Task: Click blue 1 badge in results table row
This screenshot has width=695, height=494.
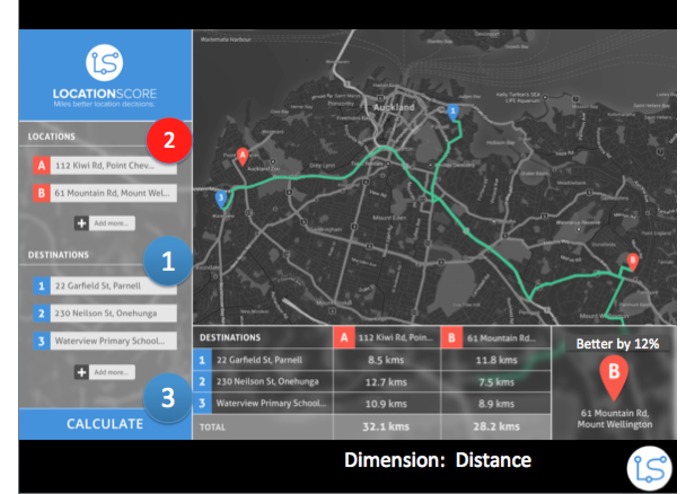Action: 202,360
